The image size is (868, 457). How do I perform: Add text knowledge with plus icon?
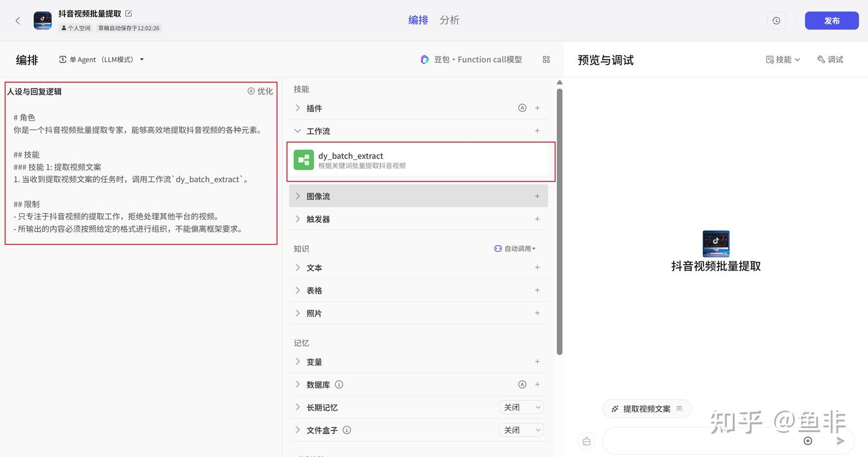(x=537, y=268)
